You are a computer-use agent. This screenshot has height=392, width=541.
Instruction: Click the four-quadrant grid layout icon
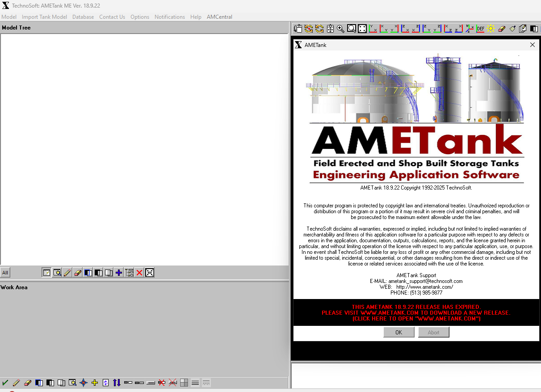tap(184, 383)
